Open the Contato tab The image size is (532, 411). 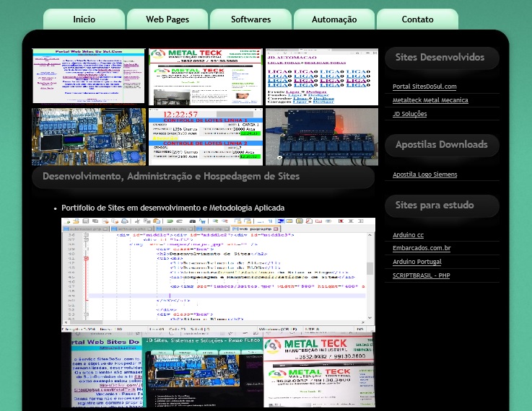tap(417, 19)
